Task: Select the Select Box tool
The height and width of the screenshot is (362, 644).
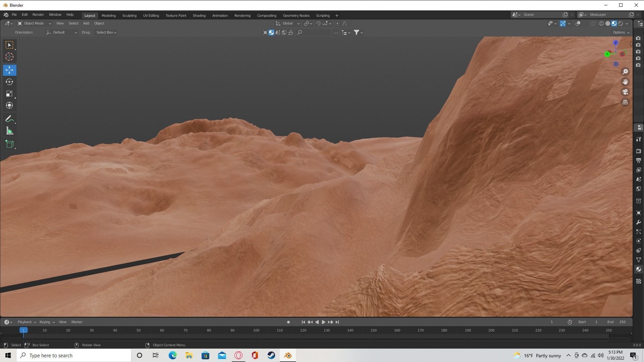Action: (9, 45)
